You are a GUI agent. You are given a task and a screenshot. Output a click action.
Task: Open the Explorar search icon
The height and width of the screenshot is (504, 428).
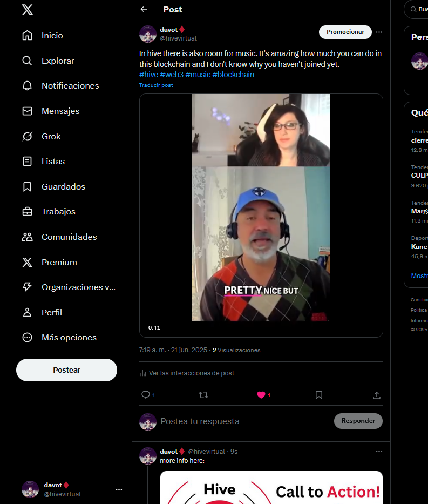(28, 61)
